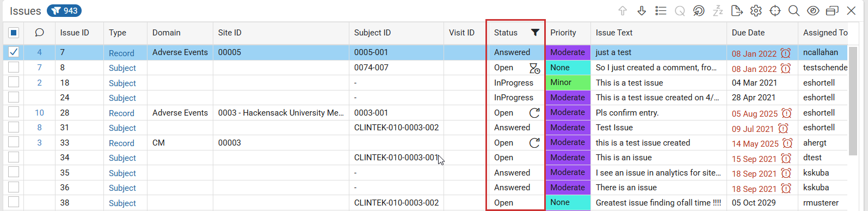Click the snooze Zzz icon
868x211 pixels.
coord(718,11)
